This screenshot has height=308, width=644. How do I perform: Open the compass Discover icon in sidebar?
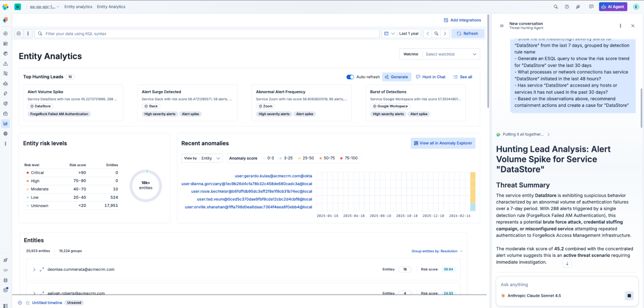5,34
